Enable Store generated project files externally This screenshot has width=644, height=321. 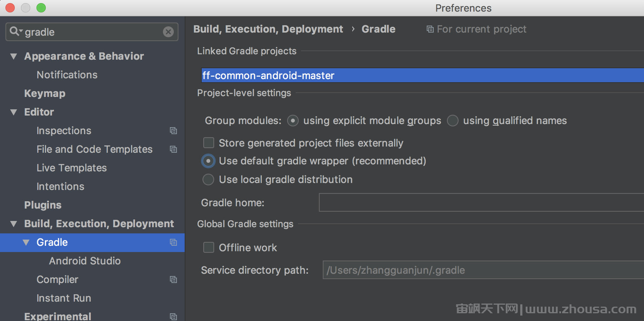point(209,143)
